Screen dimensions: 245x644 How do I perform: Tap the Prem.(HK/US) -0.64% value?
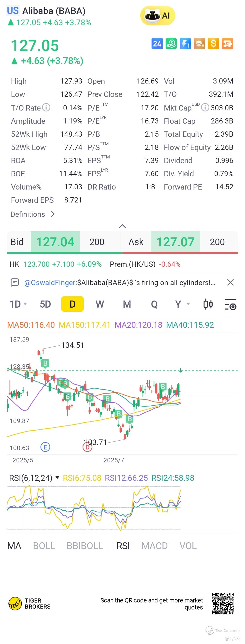170,264
